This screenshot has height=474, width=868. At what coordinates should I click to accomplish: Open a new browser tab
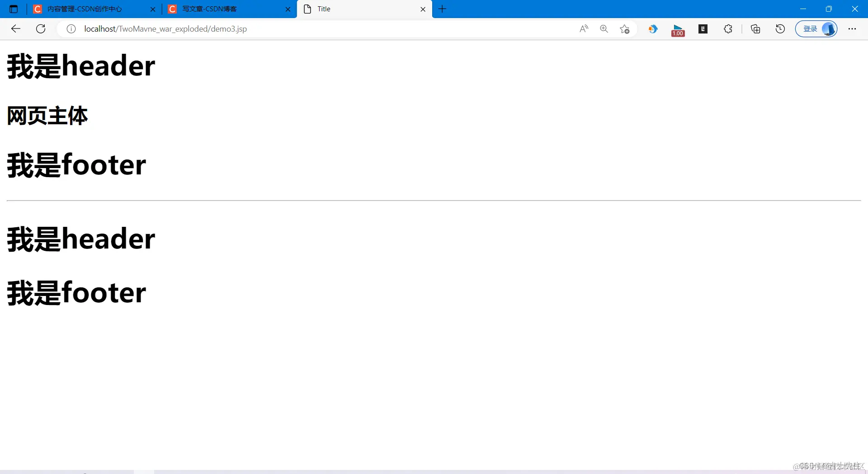(x=443, y=9)
